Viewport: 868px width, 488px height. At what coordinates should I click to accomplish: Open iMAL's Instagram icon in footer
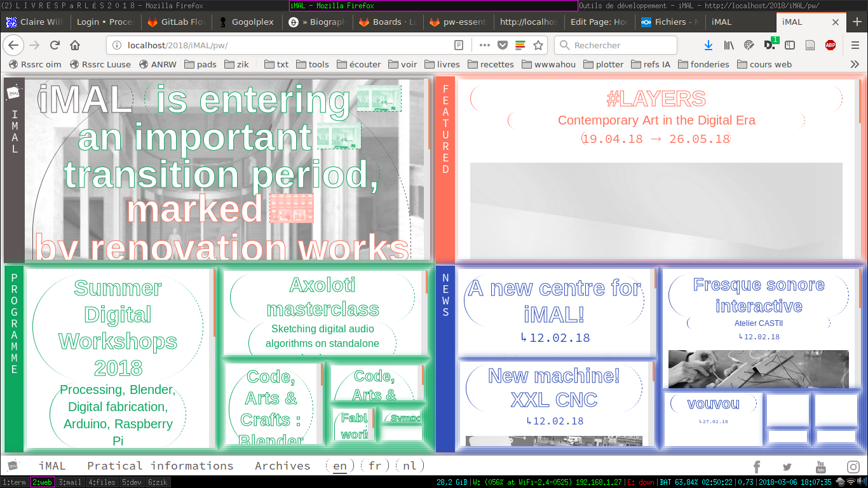point(853,467)
